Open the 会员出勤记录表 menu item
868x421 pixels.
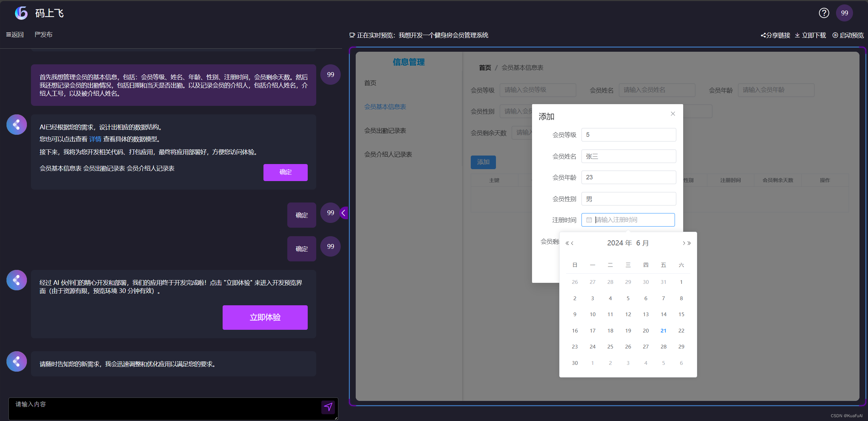pos(385,131)
